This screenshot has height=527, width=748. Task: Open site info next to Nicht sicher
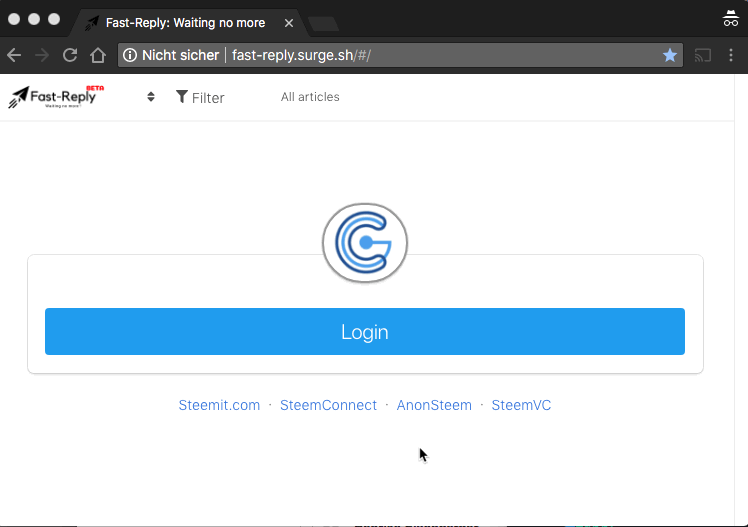pyautogui.click(x=130, y=55)
